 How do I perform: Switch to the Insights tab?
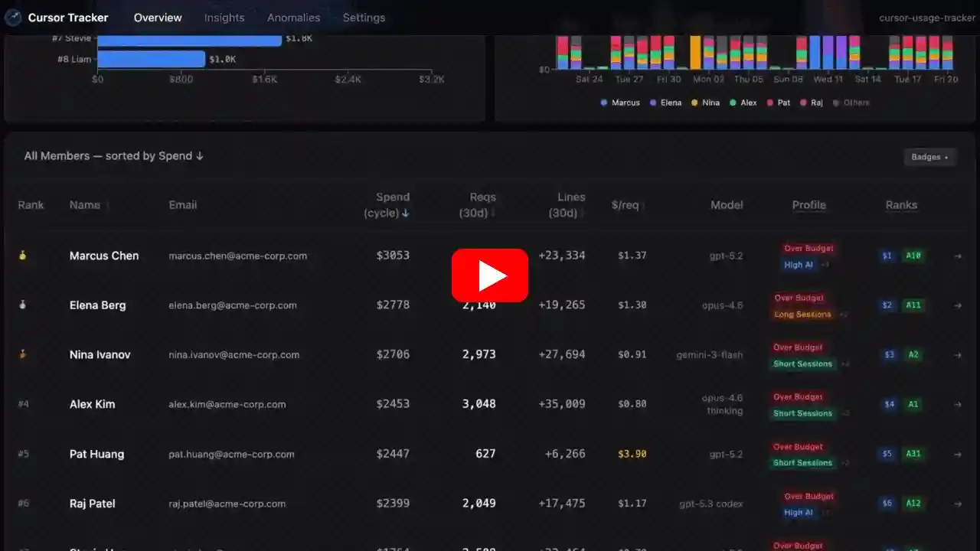click(224, 17)
